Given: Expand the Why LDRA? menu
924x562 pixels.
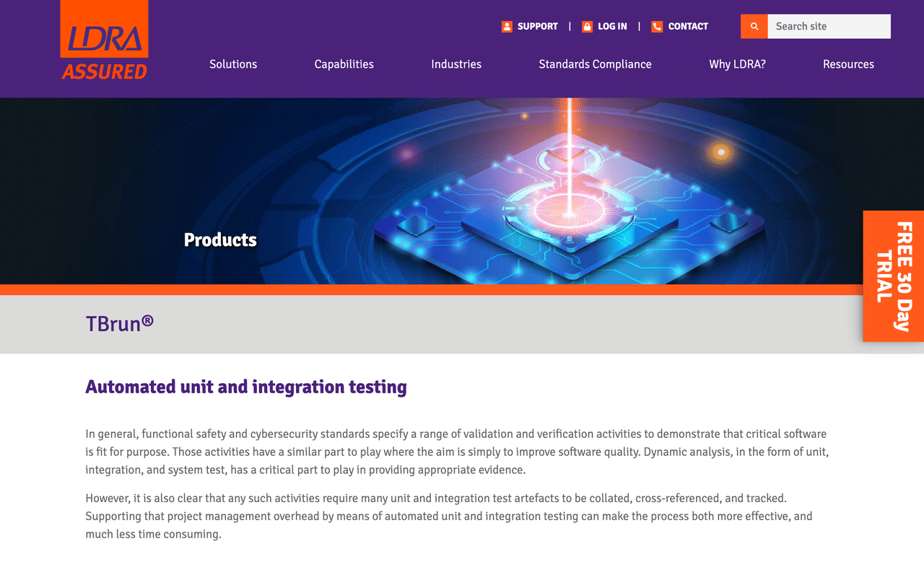Looking at the screenshot, I should 737,64.
